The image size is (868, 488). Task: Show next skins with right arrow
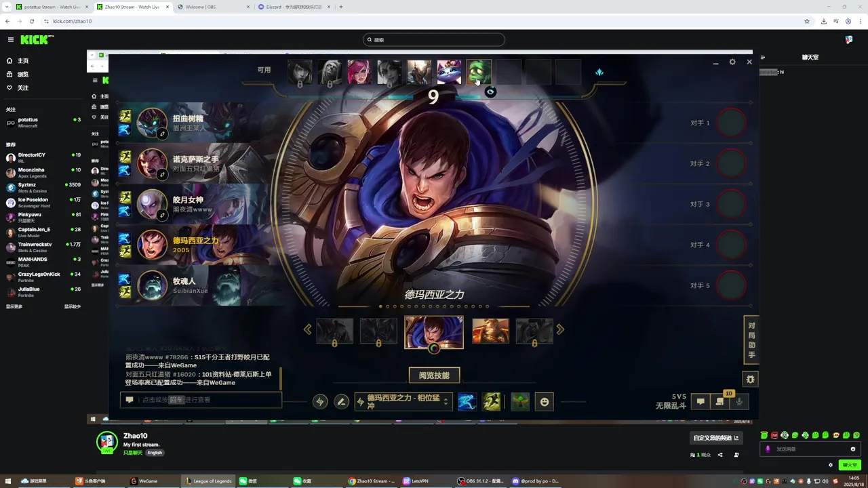coord(560,329)
